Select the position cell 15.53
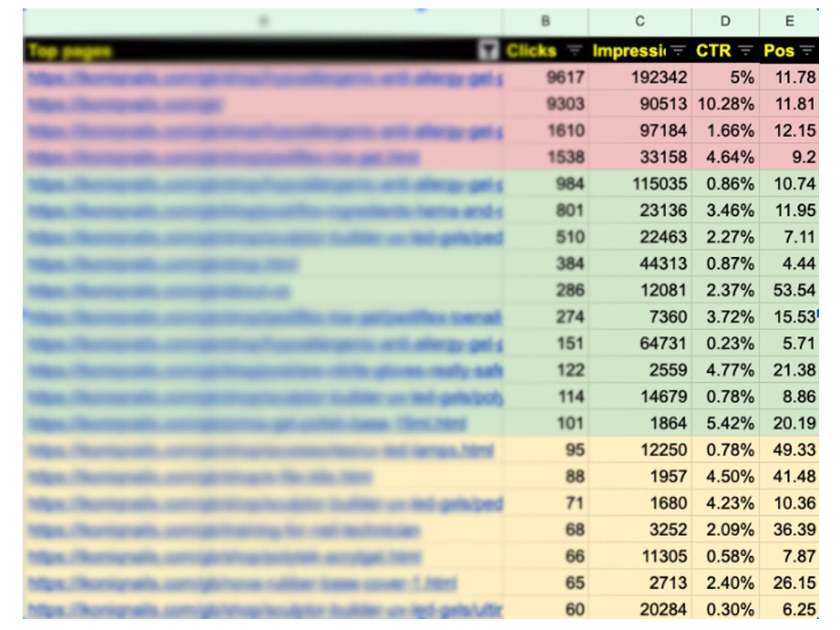The height and width of the screenshot is (630, 840). click(x=789, y=318)
